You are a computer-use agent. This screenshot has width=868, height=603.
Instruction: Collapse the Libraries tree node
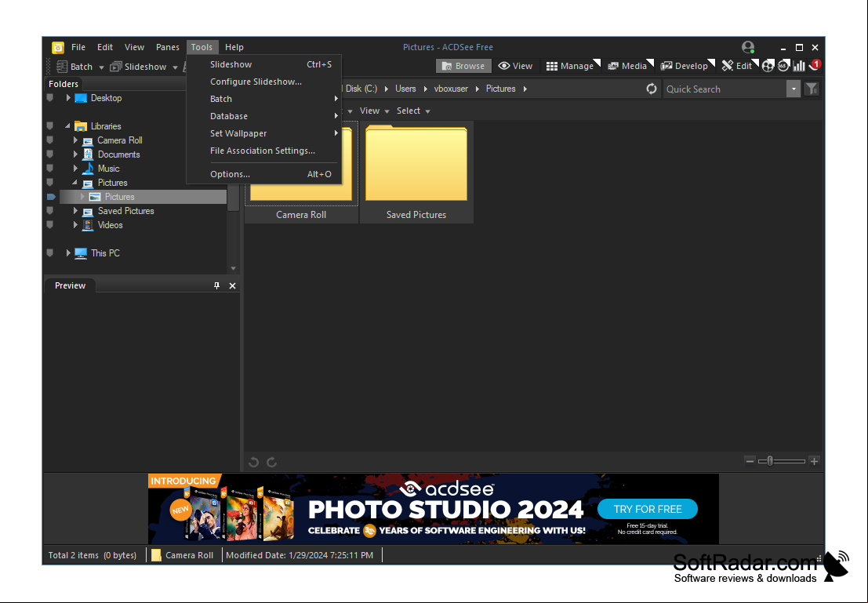[x=68, y=125]
